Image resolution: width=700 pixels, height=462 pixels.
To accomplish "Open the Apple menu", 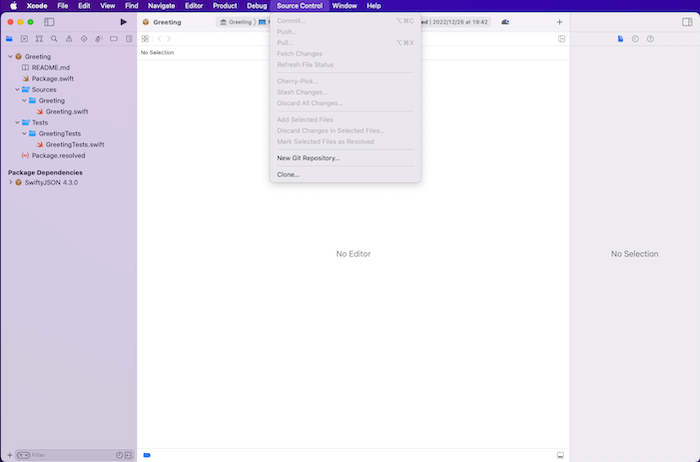I will pos(13,6).
